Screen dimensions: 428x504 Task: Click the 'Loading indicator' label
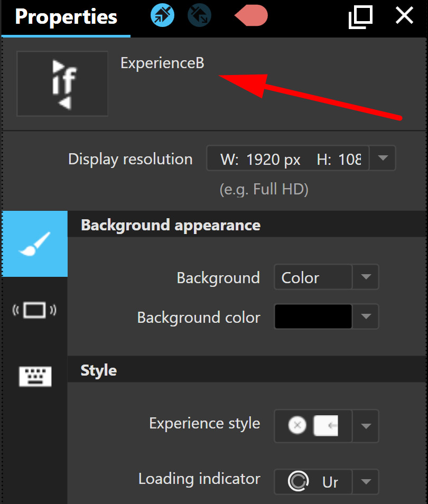[199, 479]
